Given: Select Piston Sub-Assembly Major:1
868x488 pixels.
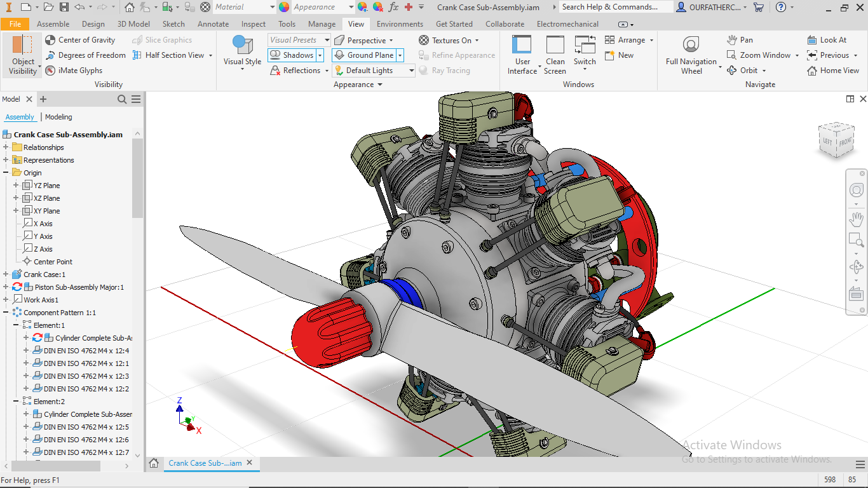Looking at the screenshot, I should point(79,287).
